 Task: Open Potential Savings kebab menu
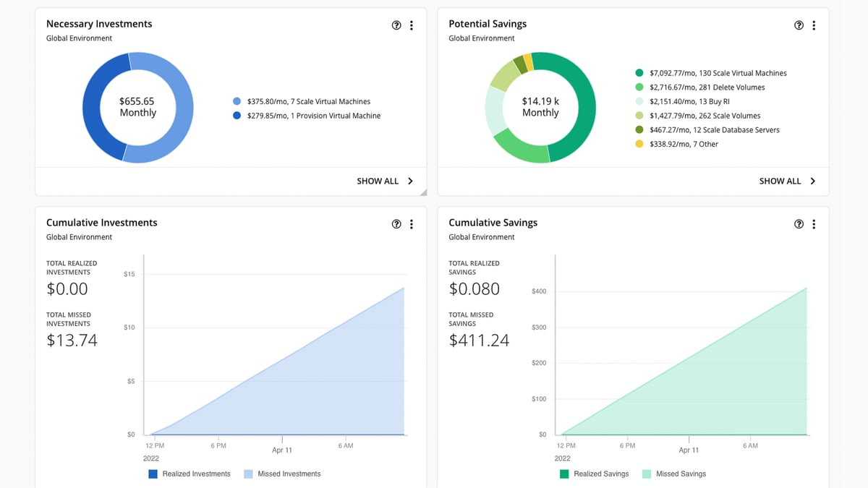point(814,25)
